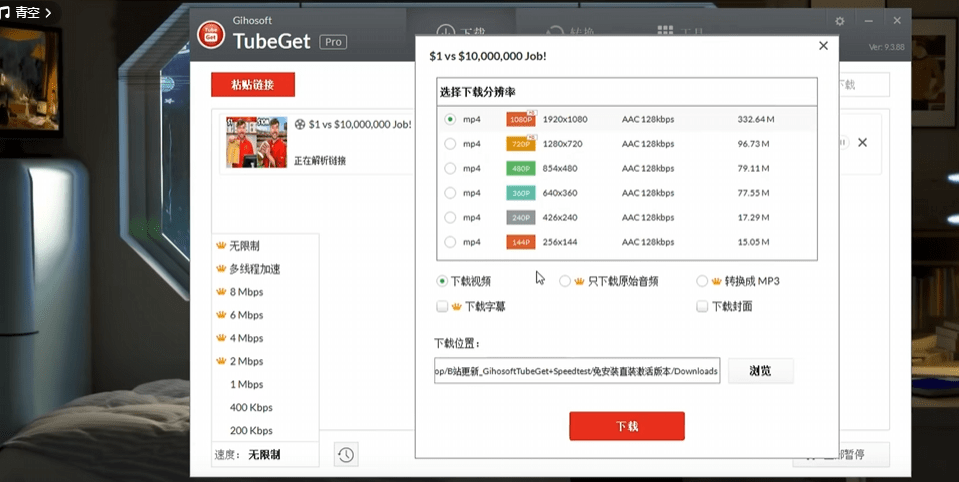Enable the 下载字幕 subtitle checkbox
This screenshot has width=959, height=482.
[x=442, y=306]
